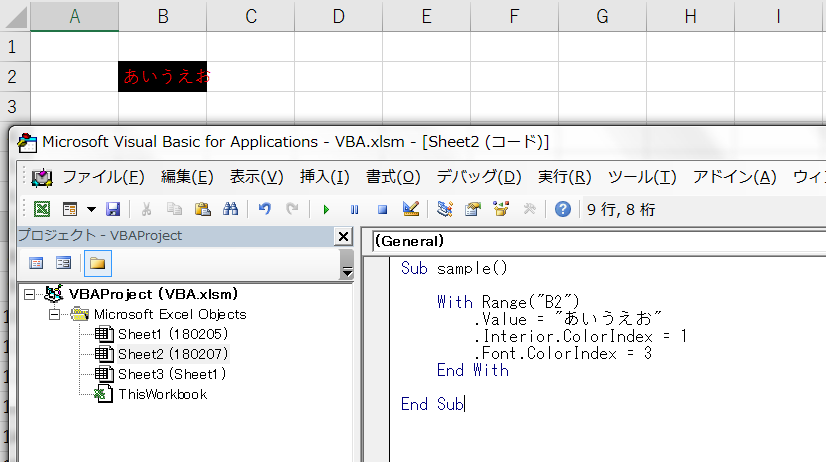826x462 pixels.
Task: Click the Reset stop icon
Action: (x=382, y=209)
